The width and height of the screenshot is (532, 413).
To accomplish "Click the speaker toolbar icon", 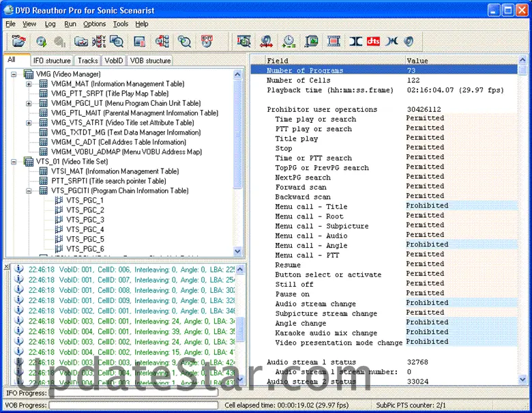I will point(409,42).
